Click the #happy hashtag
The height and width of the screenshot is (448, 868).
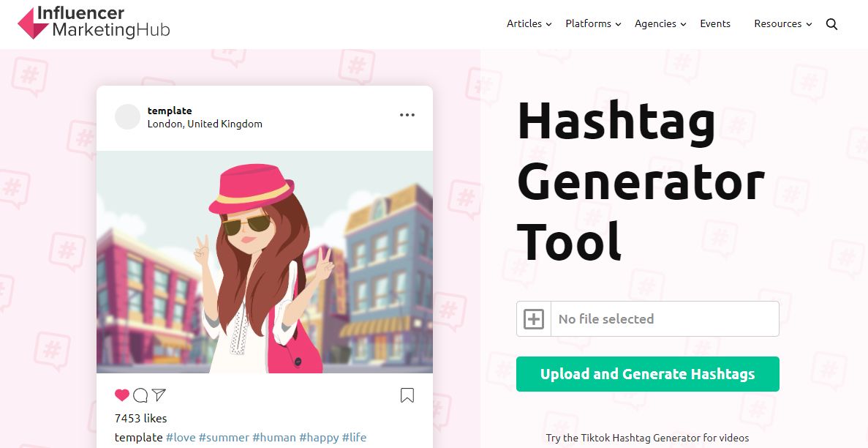coord(319,438)
